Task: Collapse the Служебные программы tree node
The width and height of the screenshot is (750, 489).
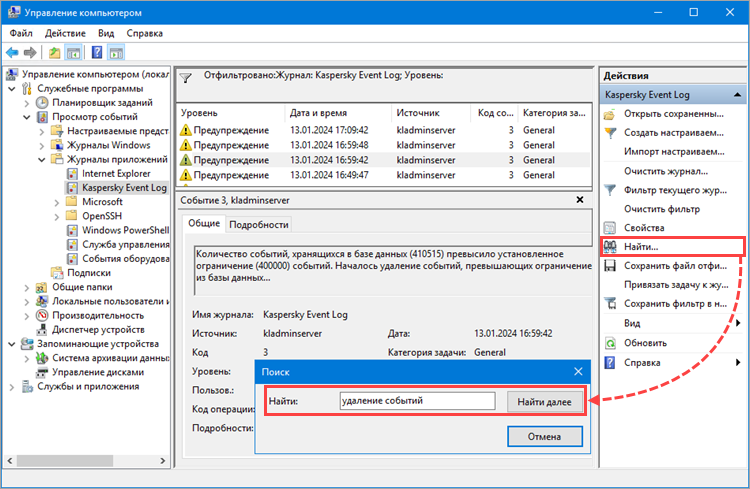Action: click(x=12, y=89)
